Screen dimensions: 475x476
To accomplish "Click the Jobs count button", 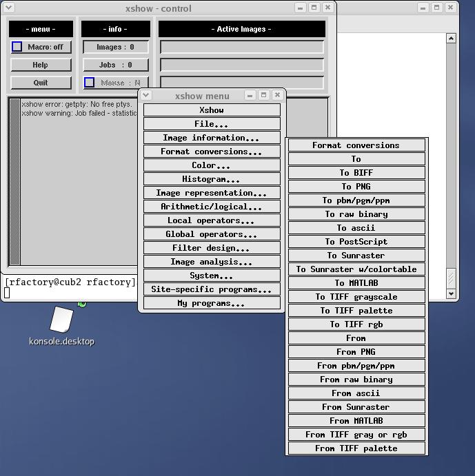I will (115, 65).
